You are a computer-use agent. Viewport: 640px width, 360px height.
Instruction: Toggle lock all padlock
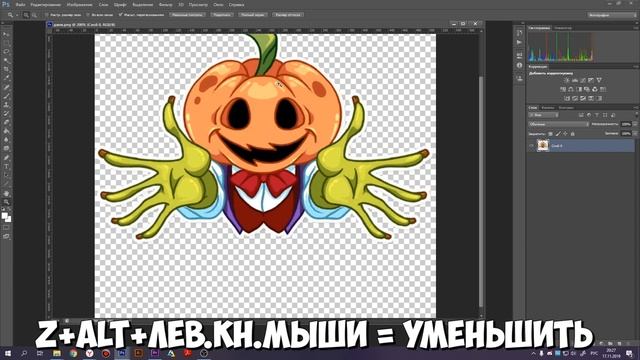pos(573,134)
